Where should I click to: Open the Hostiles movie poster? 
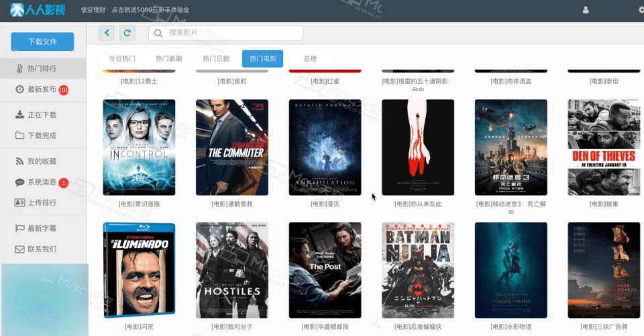232,270
